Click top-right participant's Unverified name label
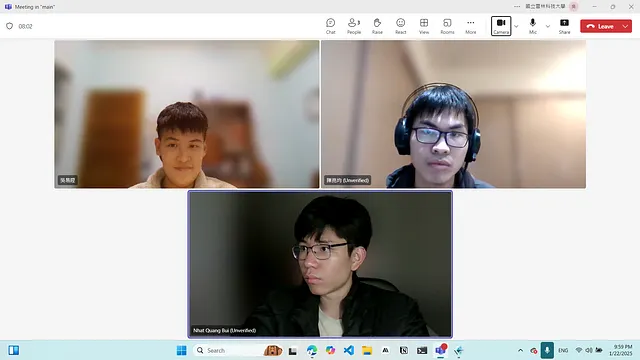The image size is (640, 360). point(348,180)
